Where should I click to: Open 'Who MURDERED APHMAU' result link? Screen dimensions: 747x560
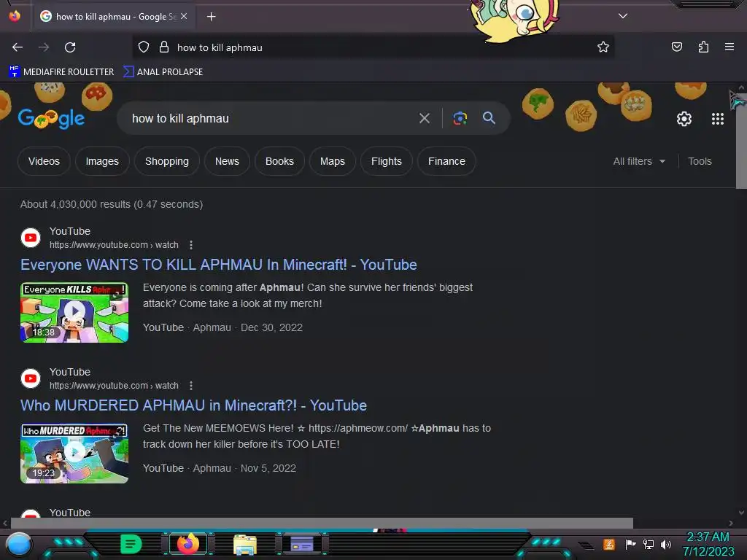pos(193,405)
